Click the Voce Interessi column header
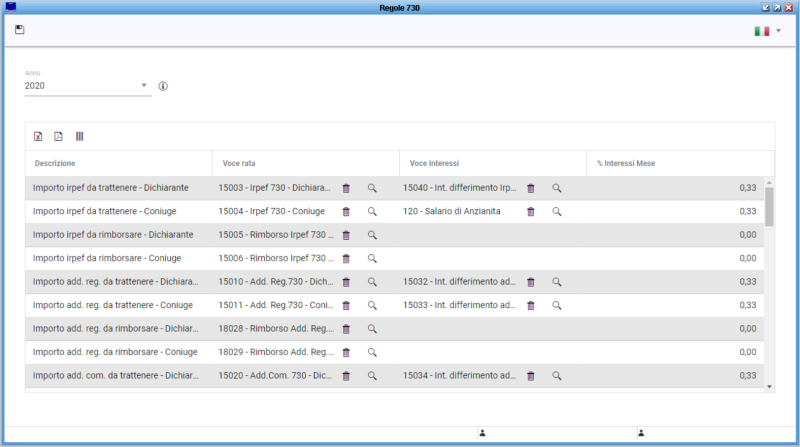 pos(432,163)
